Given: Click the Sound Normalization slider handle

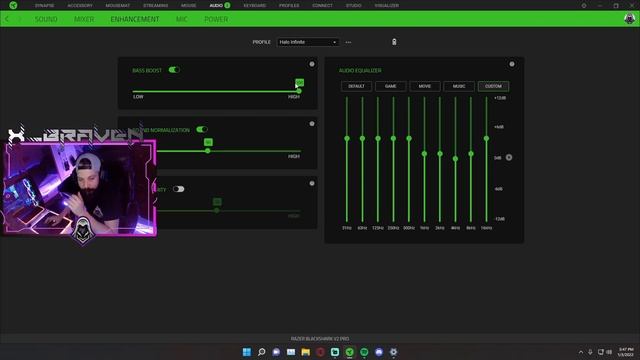Looking at the screenshot, I should (x=208, y=151).
